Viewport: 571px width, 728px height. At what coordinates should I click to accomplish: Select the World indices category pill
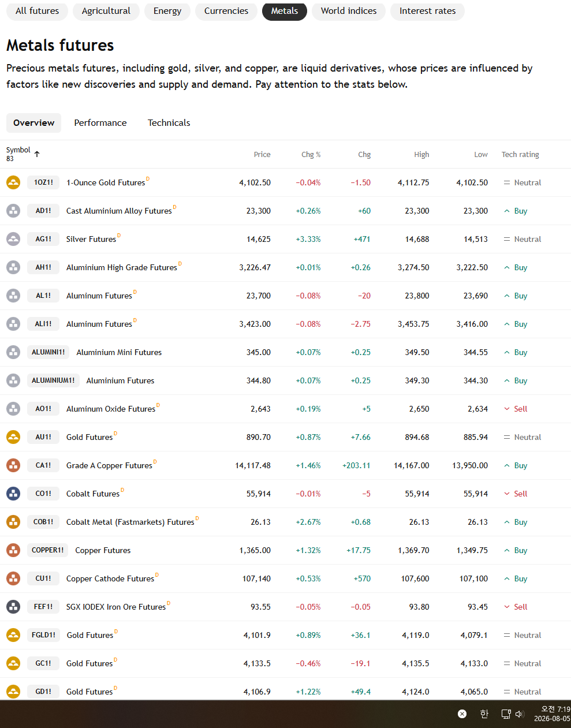coord(349,11)
